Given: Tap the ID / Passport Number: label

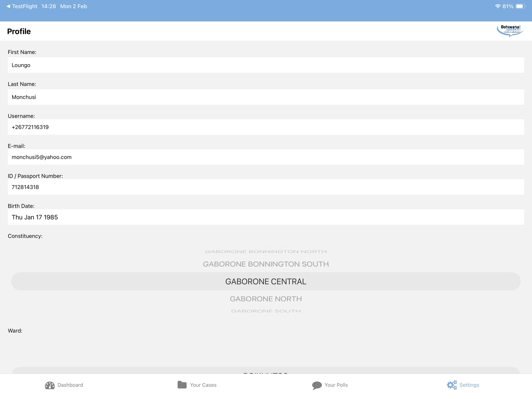Looking at the screenshot, I should coord(35,176).
